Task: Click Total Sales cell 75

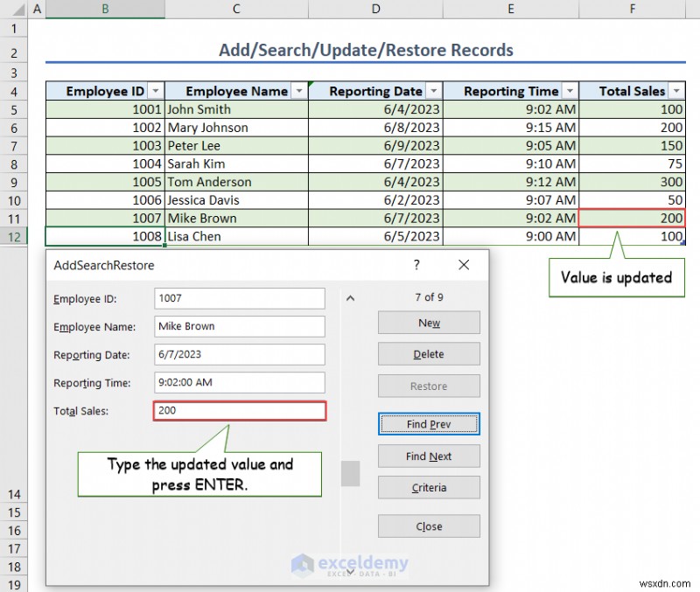Action: tap(632, 164)
